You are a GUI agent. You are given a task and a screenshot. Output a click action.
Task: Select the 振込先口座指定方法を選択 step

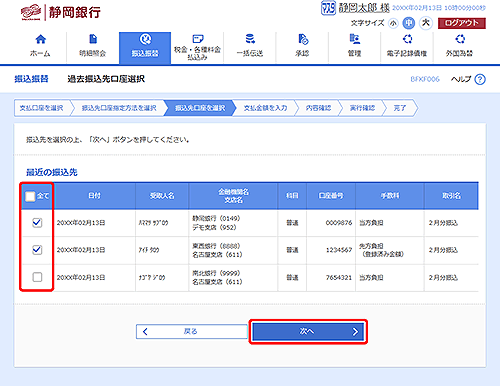119,108
